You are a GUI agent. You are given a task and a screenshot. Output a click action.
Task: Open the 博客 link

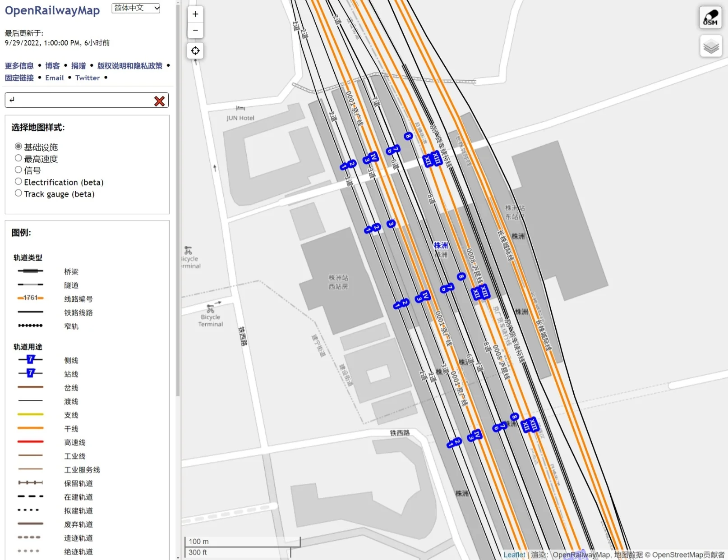(x=52, y=66)
